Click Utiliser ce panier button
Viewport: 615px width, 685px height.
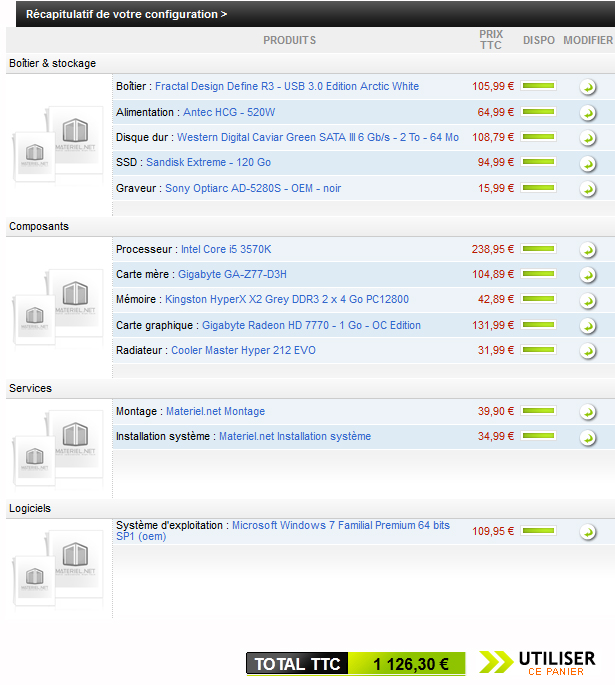[538, 663]
